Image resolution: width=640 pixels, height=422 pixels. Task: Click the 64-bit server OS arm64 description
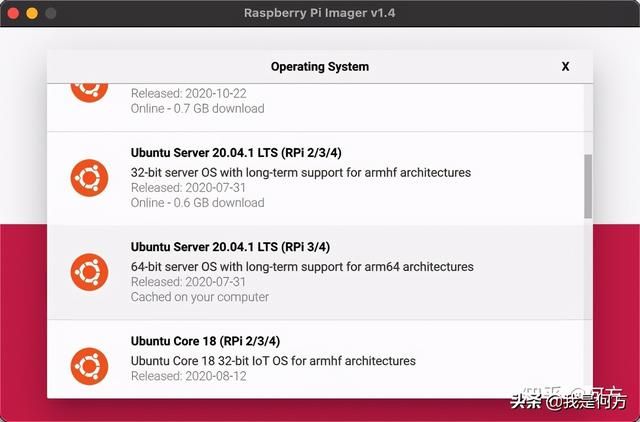click(302, 267)
